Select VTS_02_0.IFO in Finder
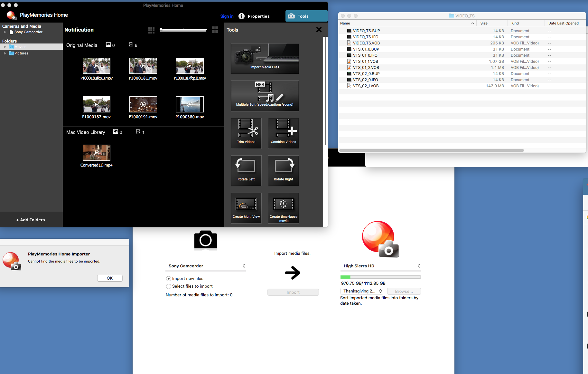The image size is (588, 374). pos(462,80)
